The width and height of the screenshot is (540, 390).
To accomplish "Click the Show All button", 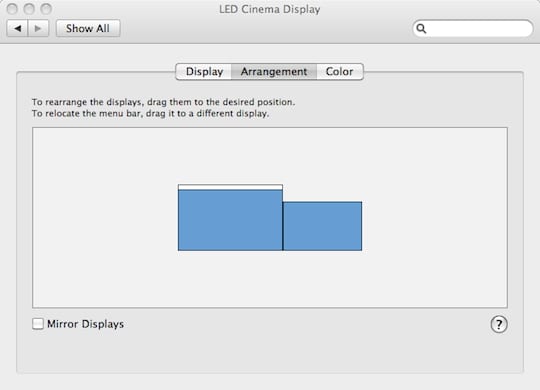I will pyautogui.click(x=88, y=28).
